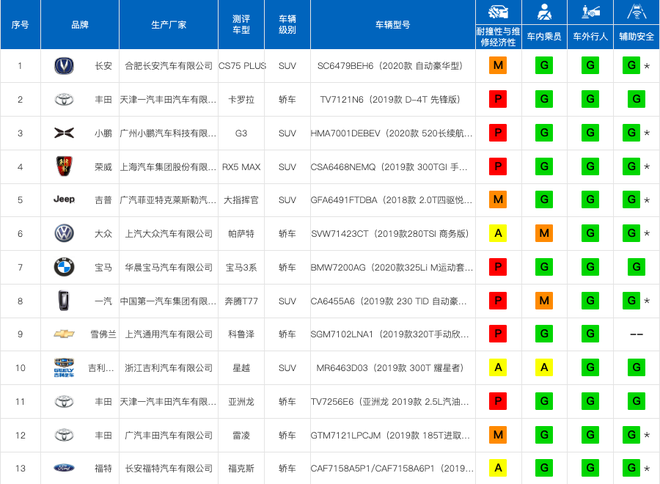Image resolution: width=660 pixels, height=484 pixels.
Task: Click the Roewe shield logo in row 4
Action: click(x=64, y=166)
